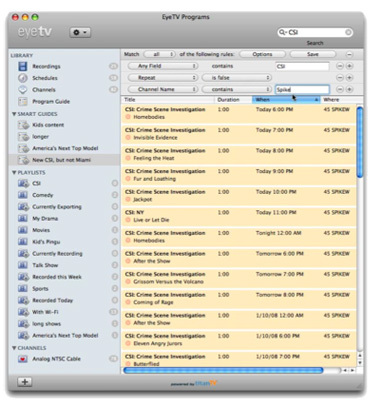Viewport: 380px width, 407px height.
Task: Open America's Next Top Model smart guide
Action: tap(58, 148)
